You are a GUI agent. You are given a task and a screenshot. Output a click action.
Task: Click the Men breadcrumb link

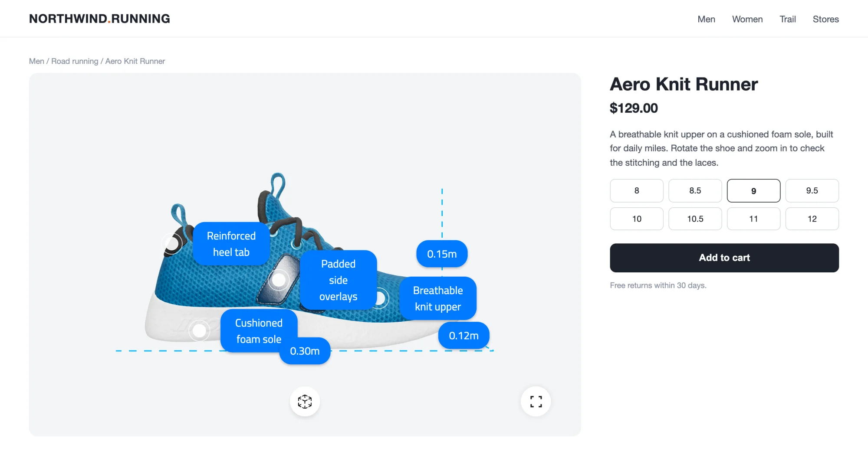[36, 61]
